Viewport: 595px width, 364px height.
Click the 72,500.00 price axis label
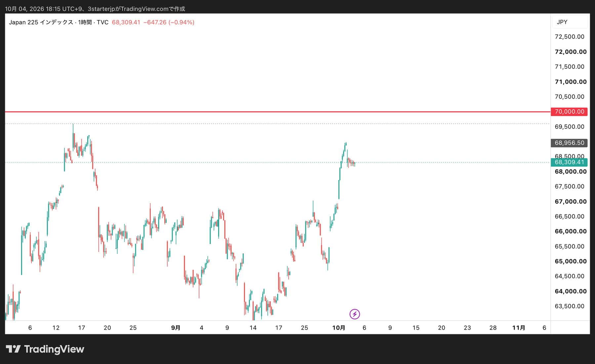tap(570, 37)
